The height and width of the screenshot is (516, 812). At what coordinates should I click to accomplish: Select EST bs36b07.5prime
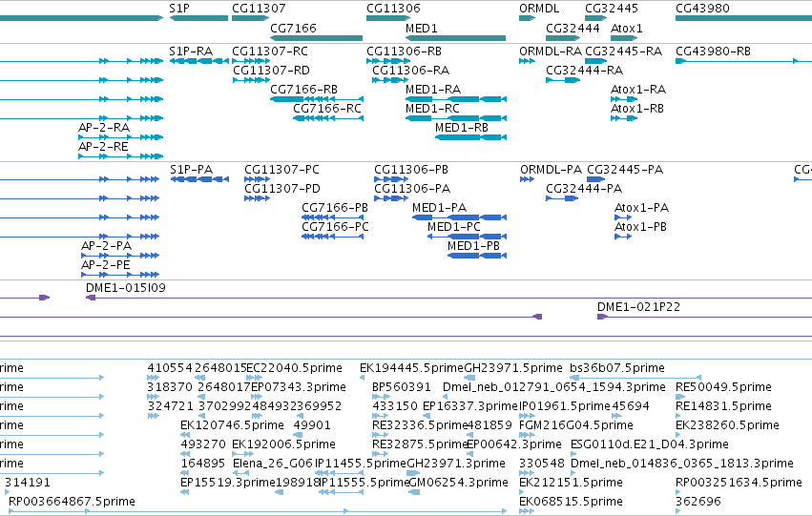pos(616,368)
